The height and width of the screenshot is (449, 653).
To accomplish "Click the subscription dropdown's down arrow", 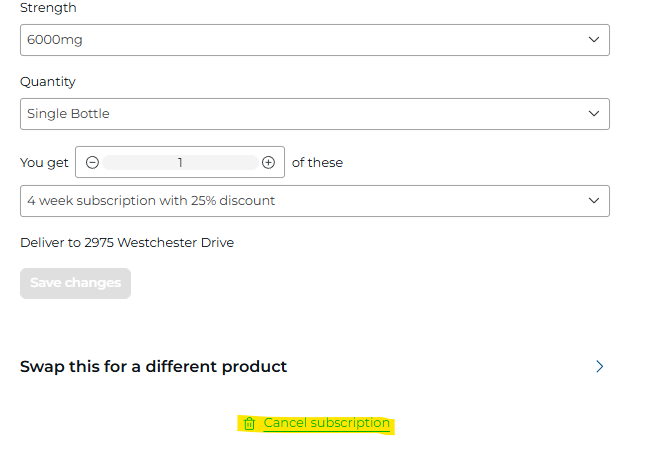I will tap(594, 201).
